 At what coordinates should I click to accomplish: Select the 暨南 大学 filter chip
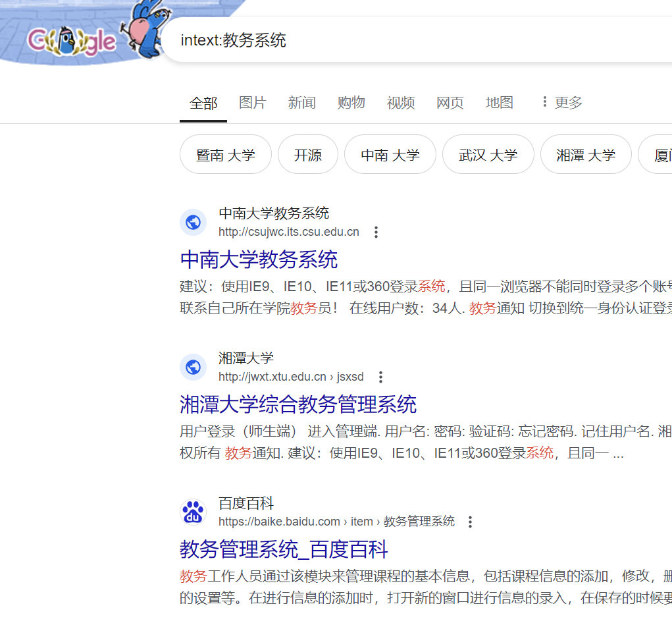point(225,155)
